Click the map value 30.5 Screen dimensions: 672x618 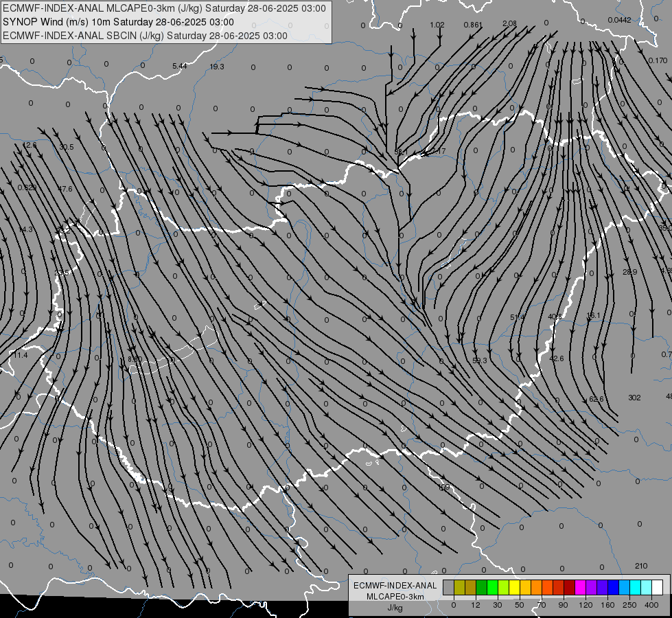coord(67,147)
